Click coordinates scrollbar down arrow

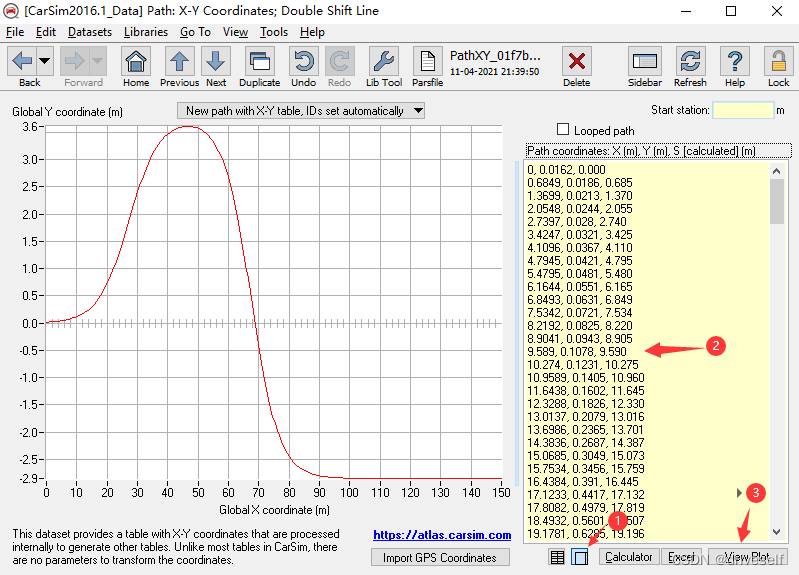click(777, 532)
